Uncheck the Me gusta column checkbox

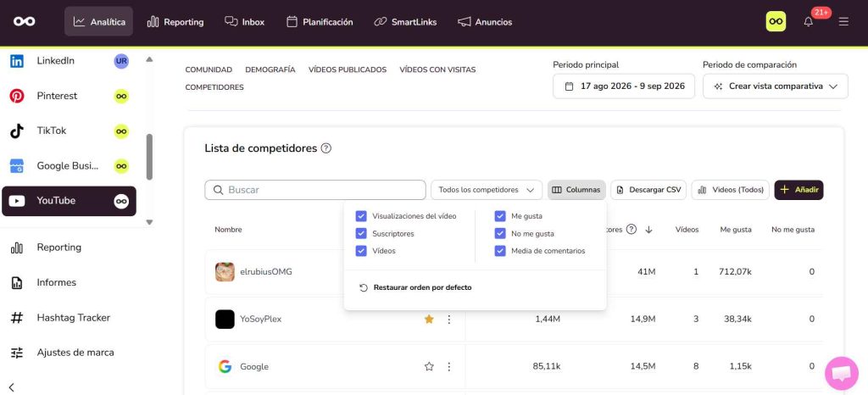click(500, 216)
